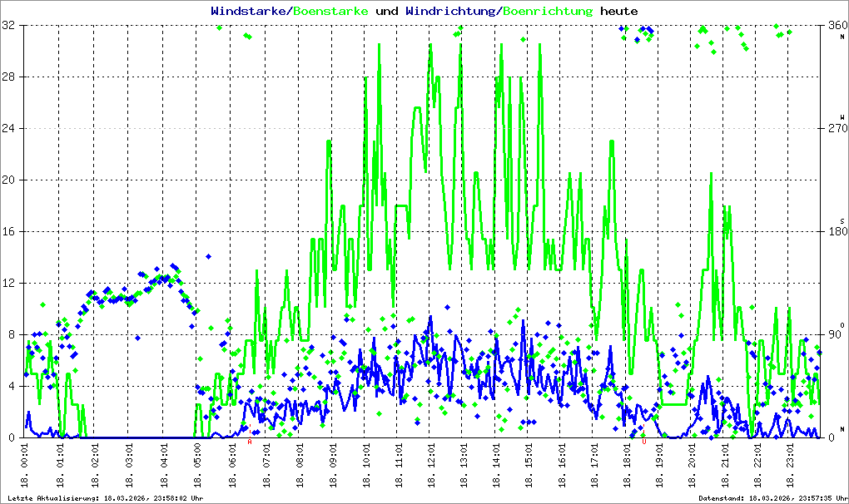Click time axis label "18. 06:01"
This screenshot has width=849, height=504.
coord(232,465)
